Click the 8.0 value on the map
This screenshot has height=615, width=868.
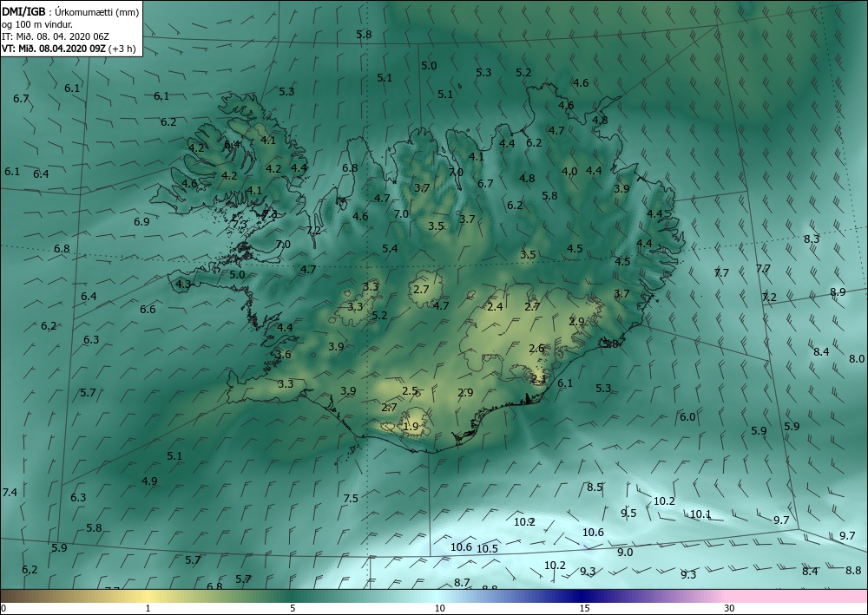click(x=857, y=359)
